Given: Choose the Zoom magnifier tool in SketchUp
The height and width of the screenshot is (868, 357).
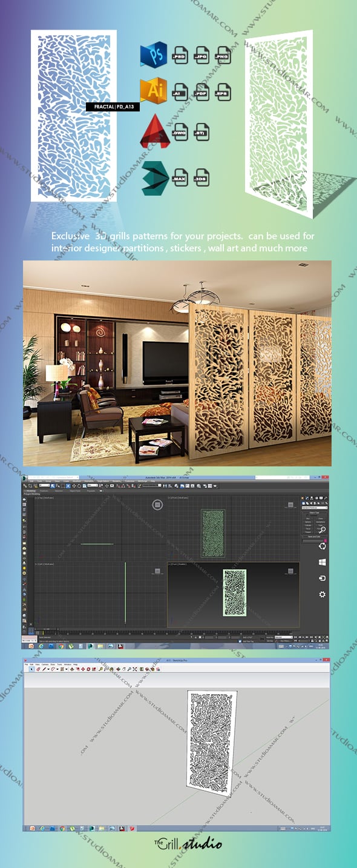Looking at the screenshot, I should pos(129,669).
